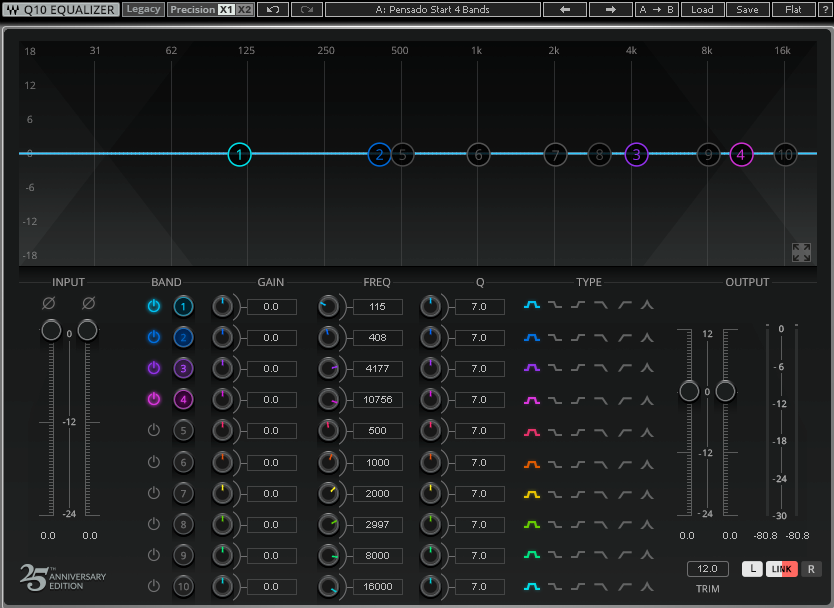Select bell filter type for band 7
Image resolution: width=834 pixels, height=608 pixels.
532,494
